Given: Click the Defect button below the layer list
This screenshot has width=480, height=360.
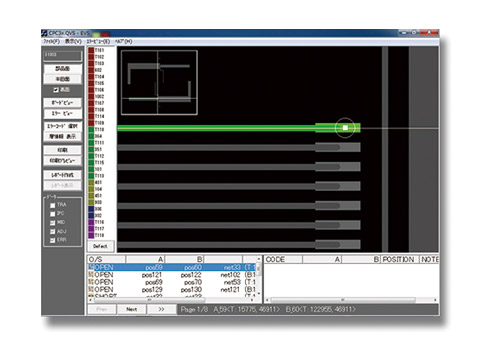Looking at the screenshot, I should [x=100, y=246].
